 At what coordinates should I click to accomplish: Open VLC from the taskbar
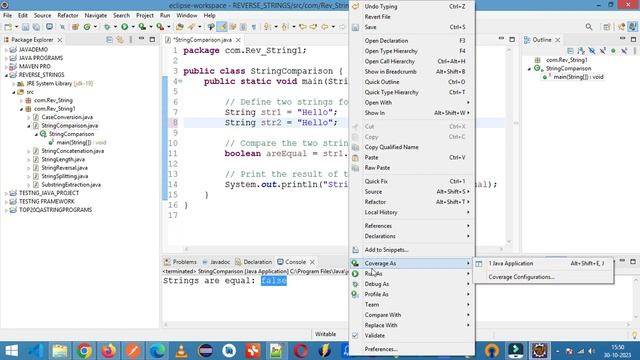[x=181, y=351]
